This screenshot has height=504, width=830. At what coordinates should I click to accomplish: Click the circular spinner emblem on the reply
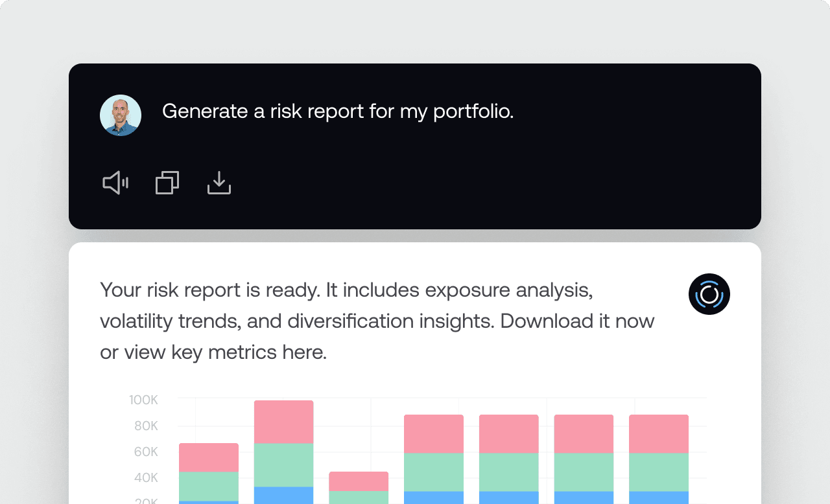coord(709,294)
